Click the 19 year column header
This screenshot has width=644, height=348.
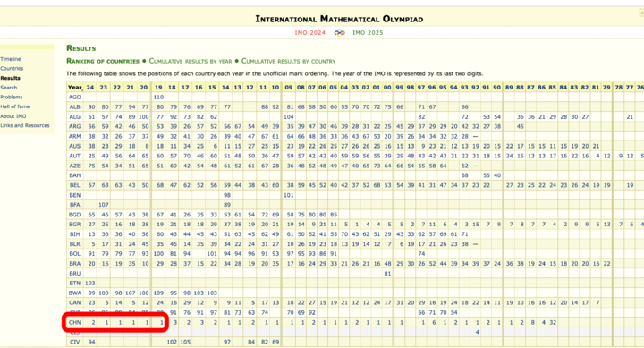[x=158, y=87]
